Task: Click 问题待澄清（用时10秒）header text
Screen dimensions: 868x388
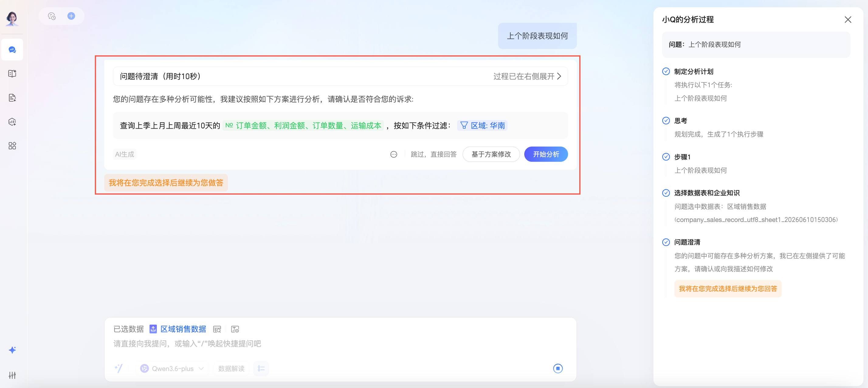Action: (x=161, y=77)
